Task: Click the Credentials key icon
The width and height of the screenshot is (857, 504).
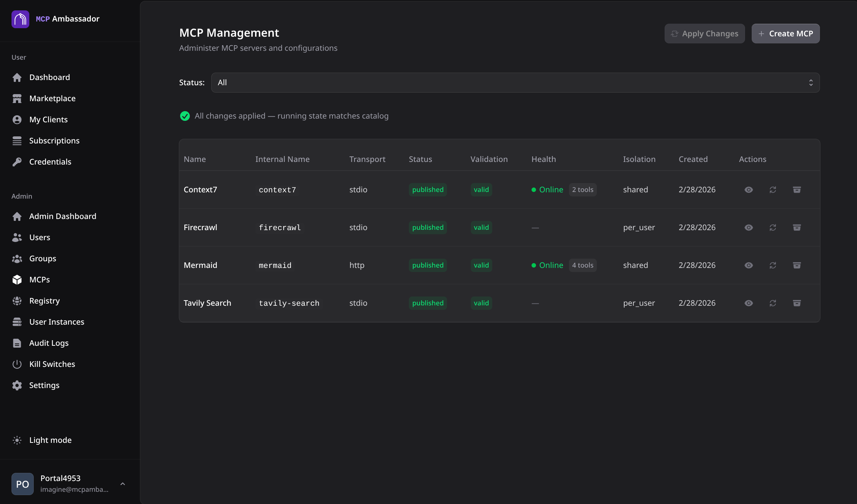Action: tap(17, 162)
